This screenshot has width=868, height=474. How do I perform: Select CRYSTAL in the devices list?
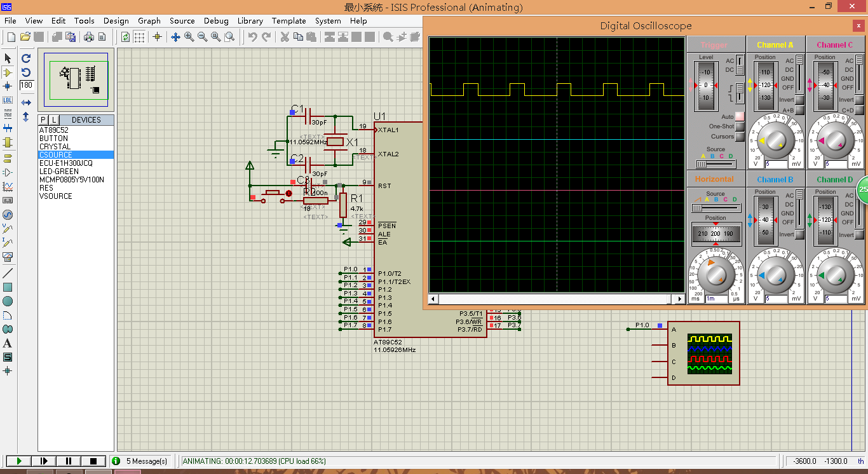[55, 147]
